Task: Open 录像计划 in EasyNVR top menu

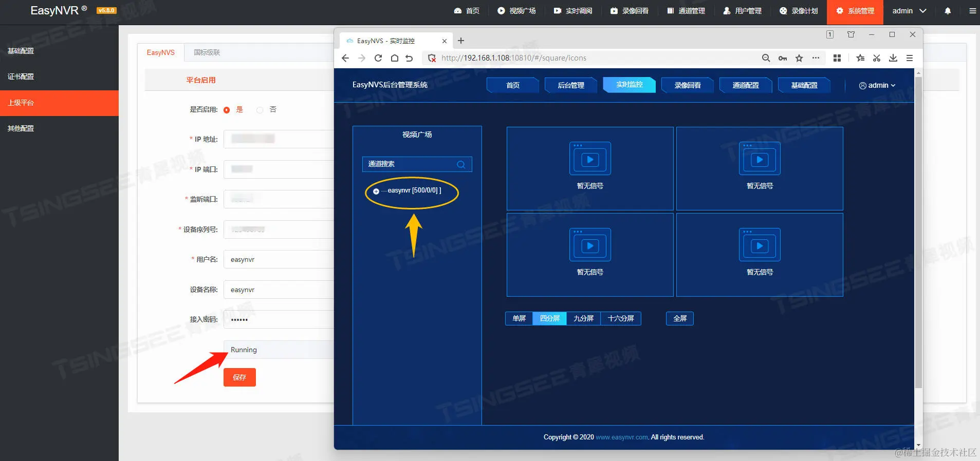Action: click(x=799, y=11)
